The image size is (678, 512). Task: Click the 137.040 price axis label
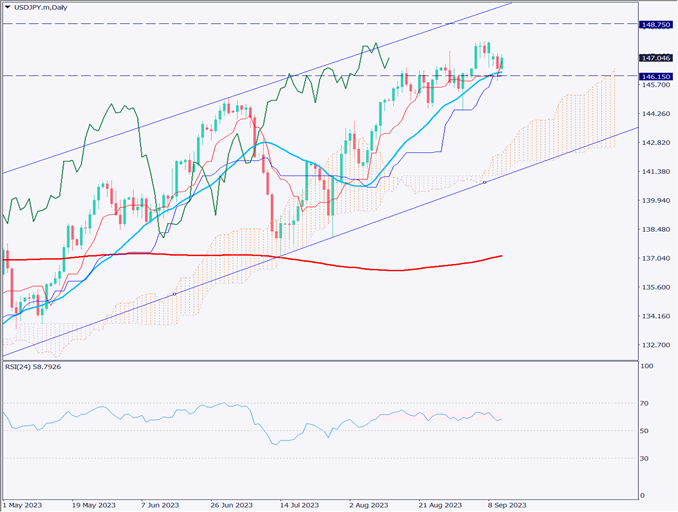pyautogui.click(x=654, y=259)
